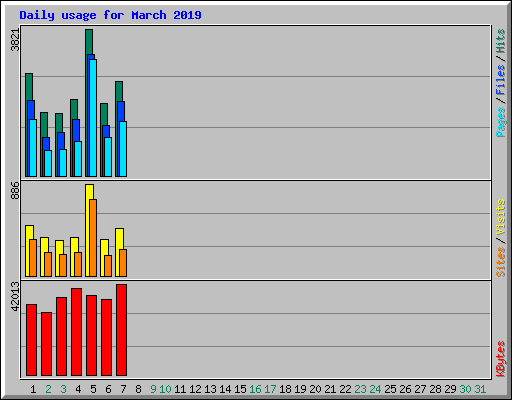This screenshot has width=512, height=400.
Task: Select the day 7 red KBytes bar
Action: pyautogui.click(x=121, y=330)
